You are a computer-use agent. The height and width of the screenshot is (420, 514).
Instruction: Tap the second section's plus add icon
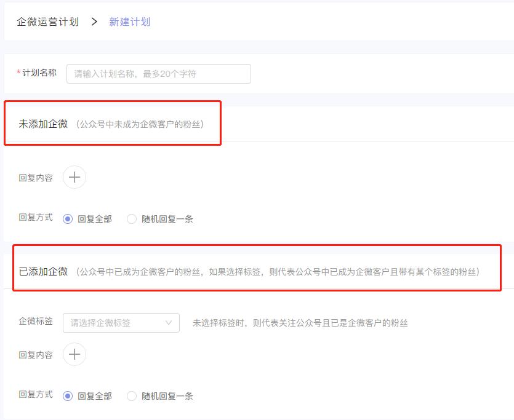pos(74,354)
